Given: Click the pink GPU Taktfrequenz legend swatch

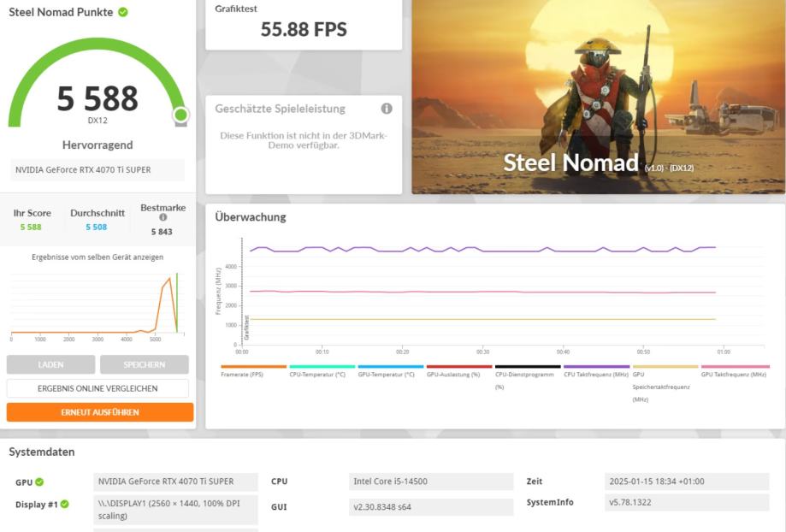Looking at the screenshot, I should [734, 366].
